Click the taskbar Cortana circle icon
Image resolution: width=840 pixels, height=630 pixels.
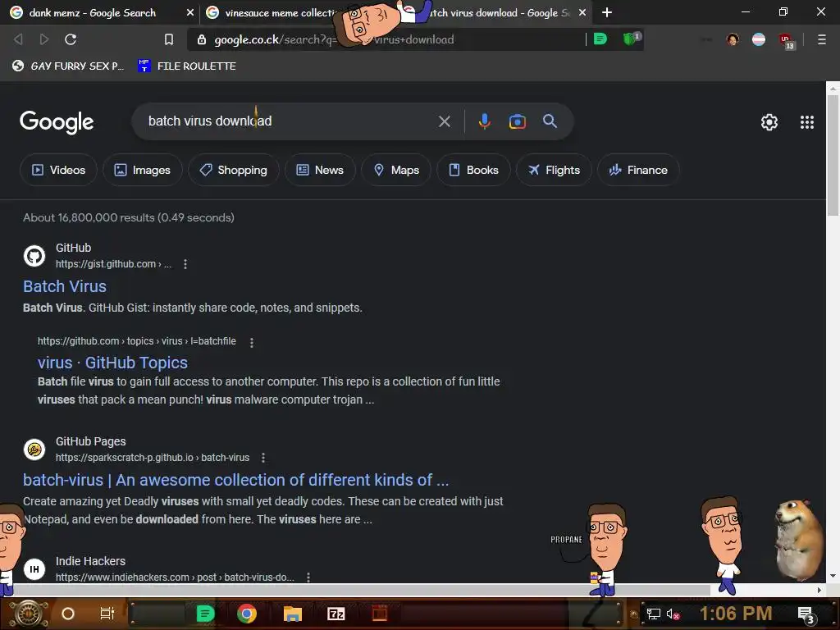tap(68, 614)
